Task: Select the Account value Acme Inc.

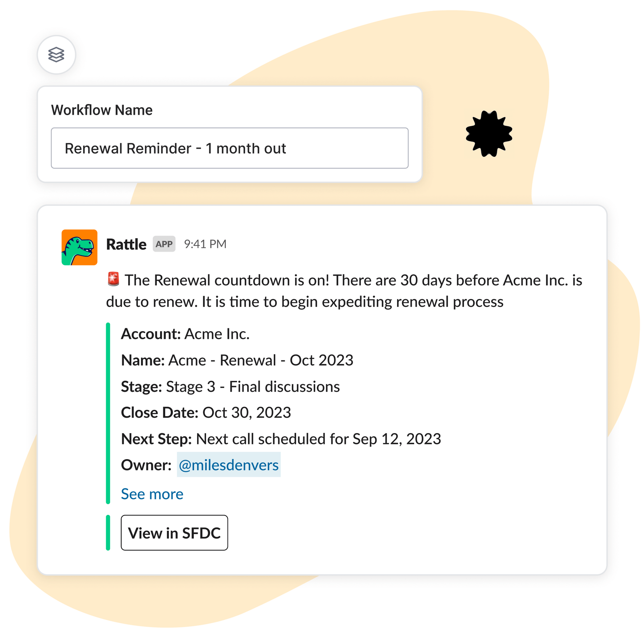Action: click(216, 333)
